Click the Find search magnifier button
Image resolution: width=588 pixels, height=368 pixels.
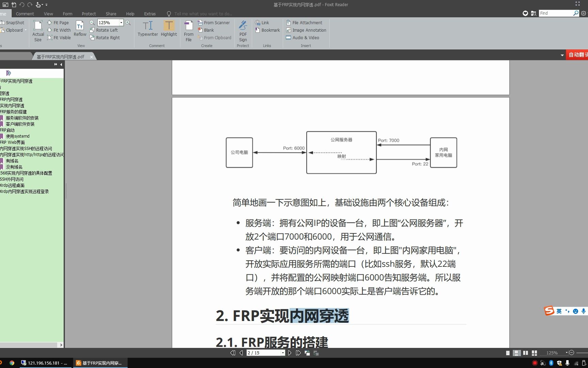[576, 13]
